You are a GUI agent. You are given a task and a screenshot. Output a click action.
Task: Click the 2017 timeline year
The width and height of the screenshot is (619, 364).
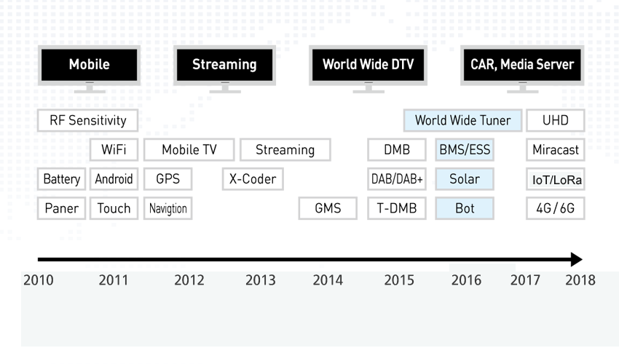pos(525,280)
